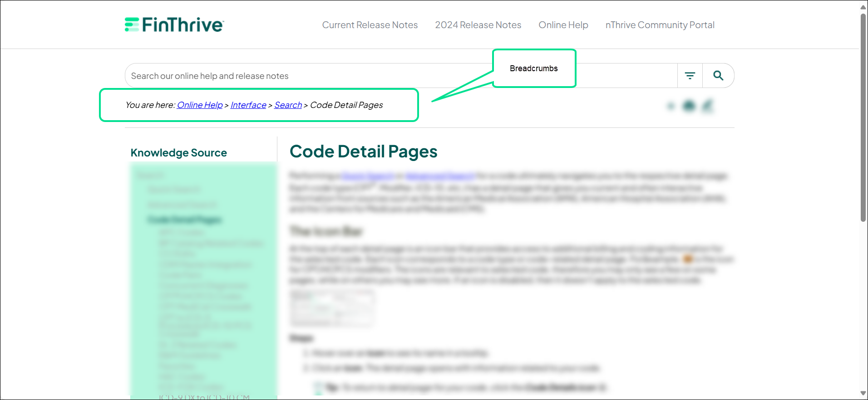The image size is (868, 400).
Task: Click the magnifying glass search button
Action: click(718, 76)
